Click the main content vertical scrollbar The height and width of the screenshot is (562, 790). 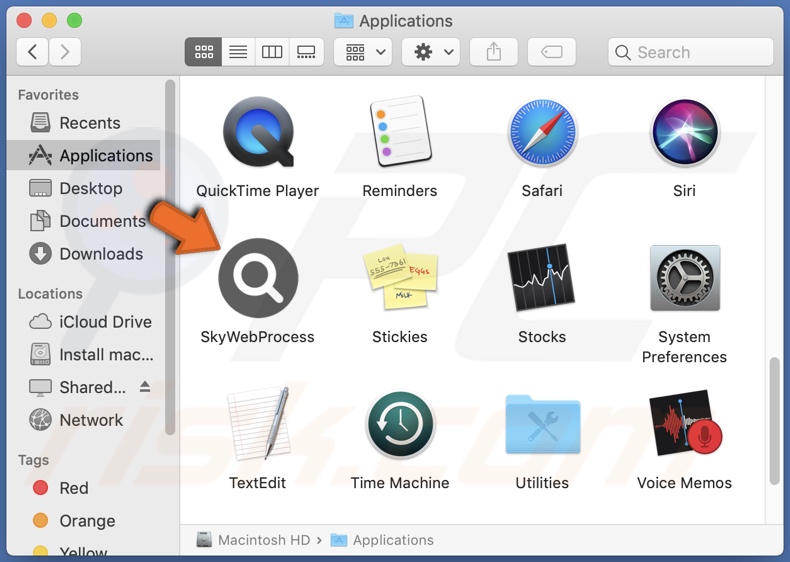pos(775,421)
